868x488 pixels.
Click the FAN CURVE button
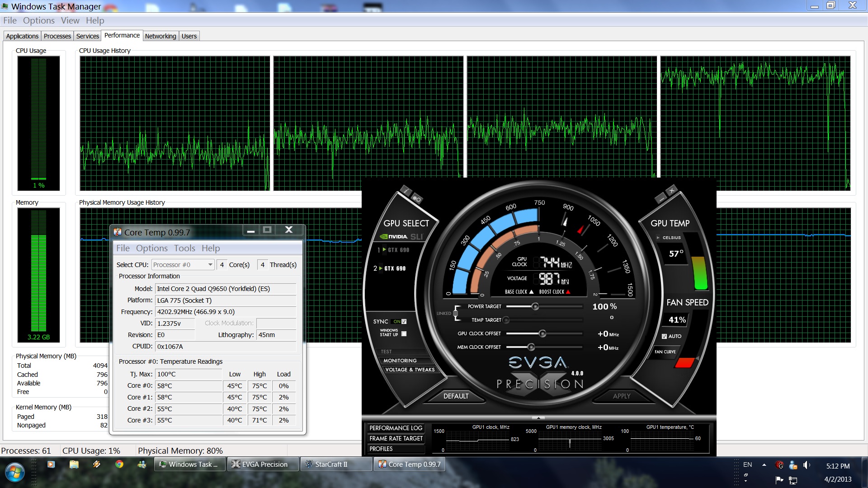click(665, 352)
